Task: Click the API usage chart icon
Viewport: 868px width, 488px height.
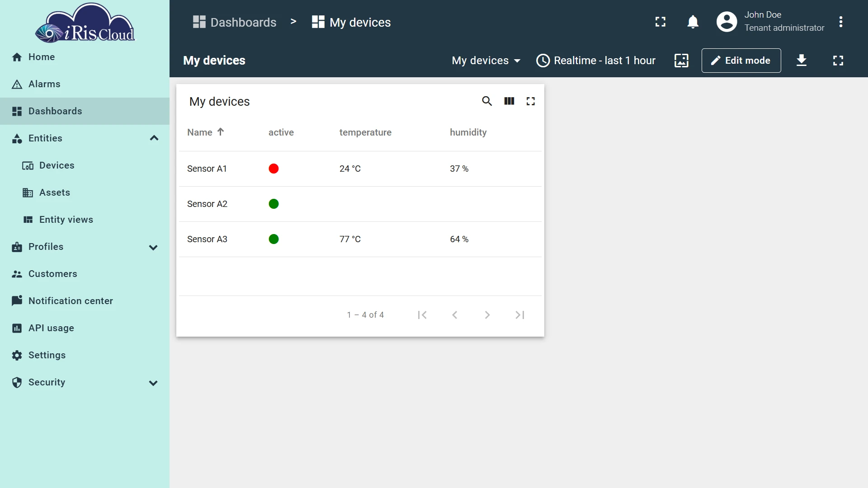Action: point(17,328)
